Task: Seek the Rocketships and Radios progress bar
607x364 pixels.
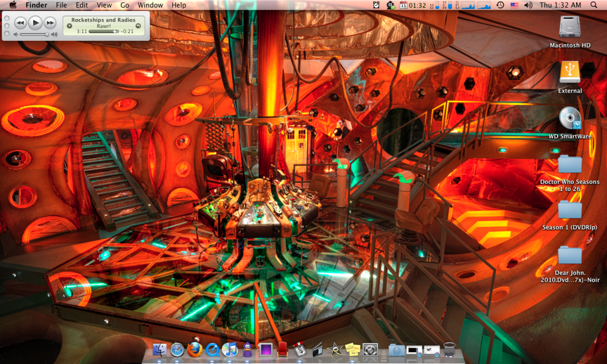Action: [x=104, y=32]
